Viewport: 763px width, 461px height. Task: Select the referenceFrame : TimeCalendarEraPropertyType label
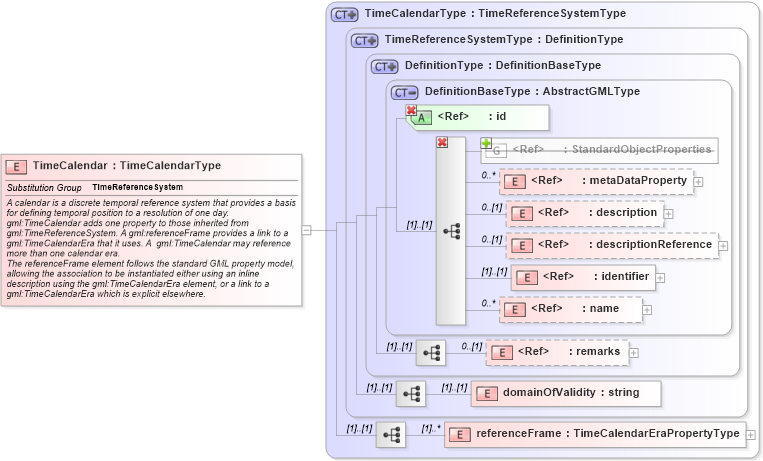point(608,433)
